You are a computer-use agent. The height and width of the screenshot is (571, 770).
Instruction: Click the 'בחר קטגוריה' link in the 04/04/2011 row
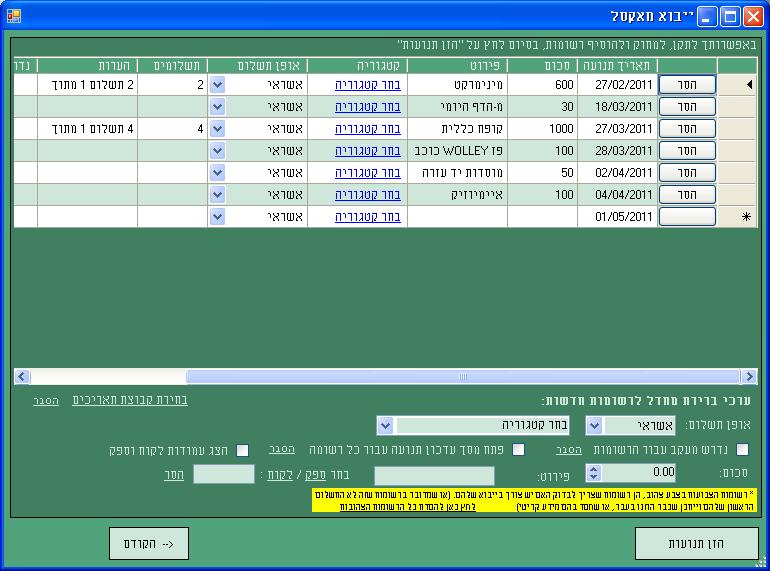[x=368, y=195]
